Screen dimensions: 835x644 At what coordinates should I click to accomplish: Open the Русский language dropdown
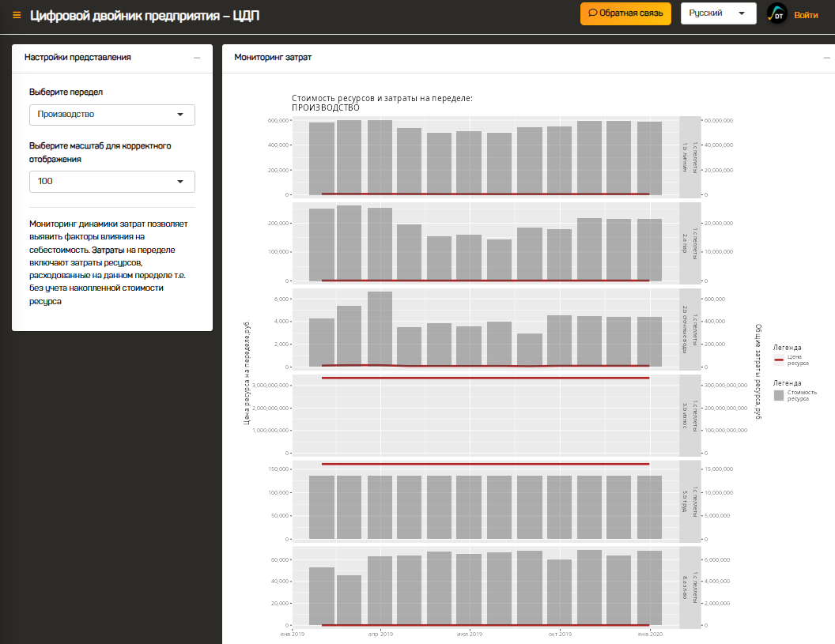click(717, 13)
